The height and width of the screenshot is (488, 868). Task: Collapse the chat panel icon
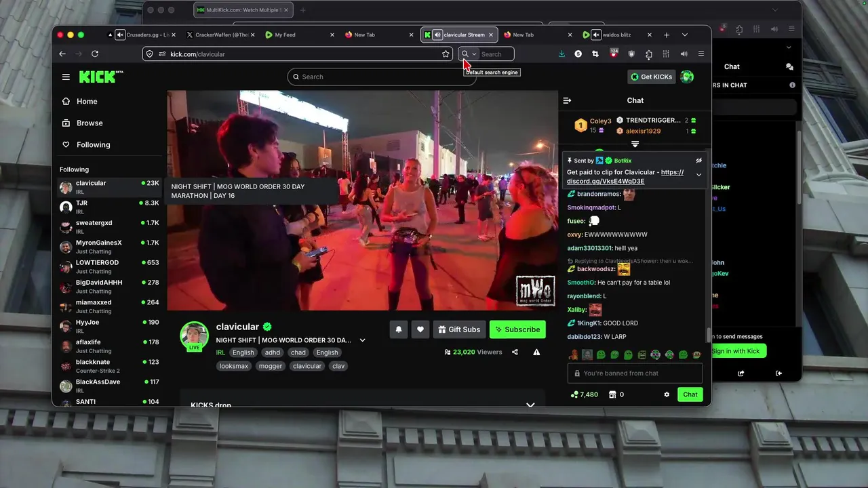click(x=567, y=100)
